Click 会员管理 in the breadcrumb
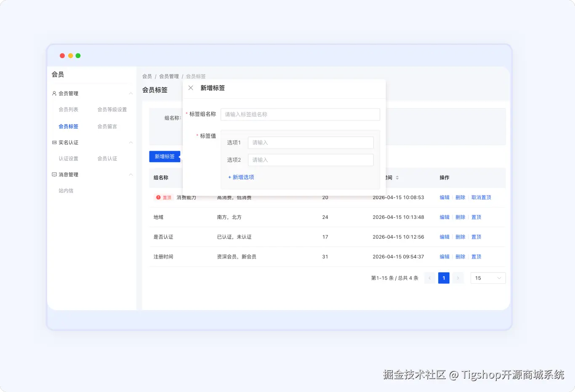This screenshot has width=575, height=392. tap(169, 76)
